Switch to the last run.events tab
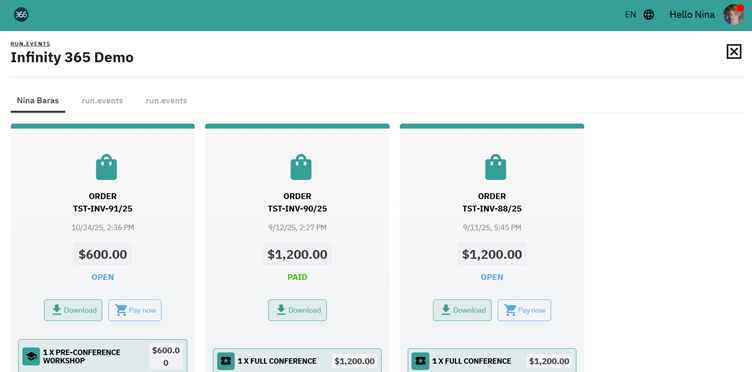Viewport: 752px width, 372px height. tap(166, 101)
